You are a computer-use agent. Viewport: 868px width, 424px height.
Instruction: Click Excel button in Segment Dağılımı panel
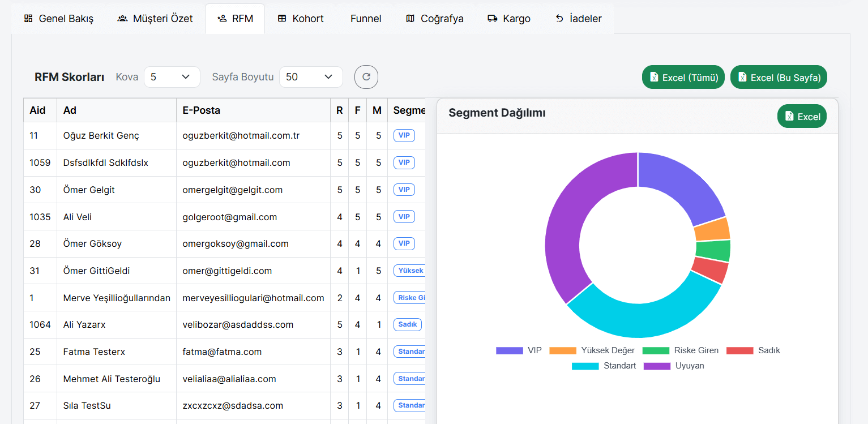pyautogui.click(x=802, y=116)
